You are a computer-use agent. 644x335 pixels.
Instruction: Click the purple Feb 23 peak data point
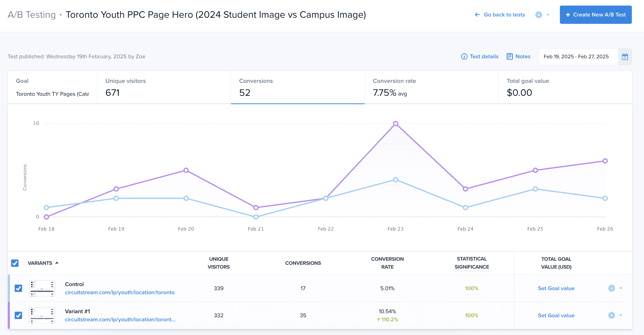395,124
